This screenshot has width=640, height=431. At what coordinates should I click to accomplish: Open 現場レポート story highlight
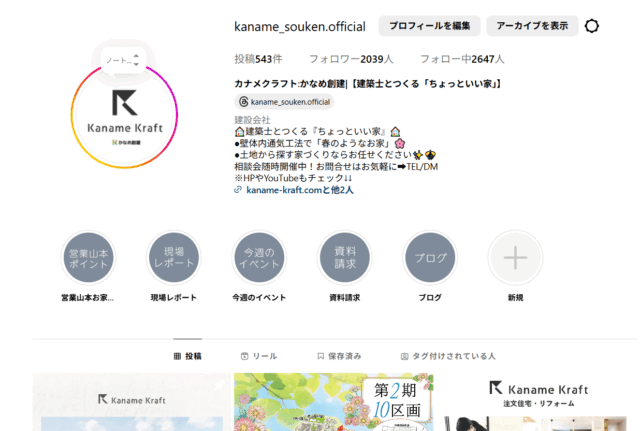[174, 258]
